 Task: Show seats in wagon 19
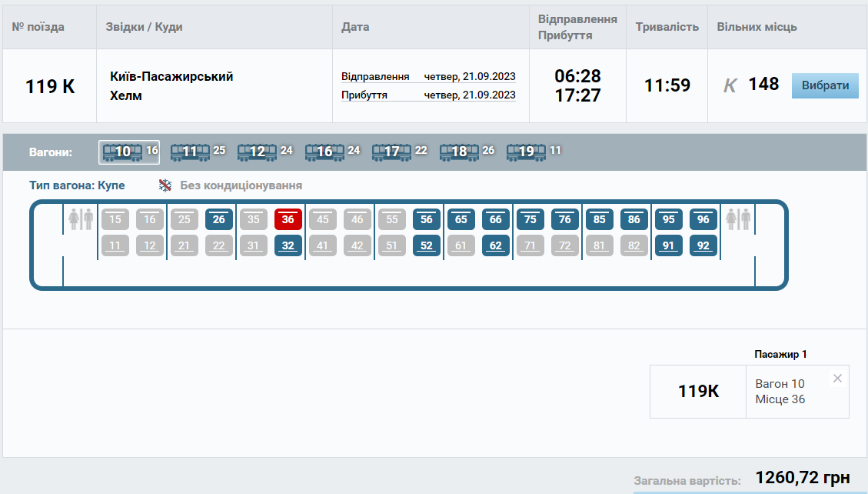pyautogui.click(x=526, y=152)
